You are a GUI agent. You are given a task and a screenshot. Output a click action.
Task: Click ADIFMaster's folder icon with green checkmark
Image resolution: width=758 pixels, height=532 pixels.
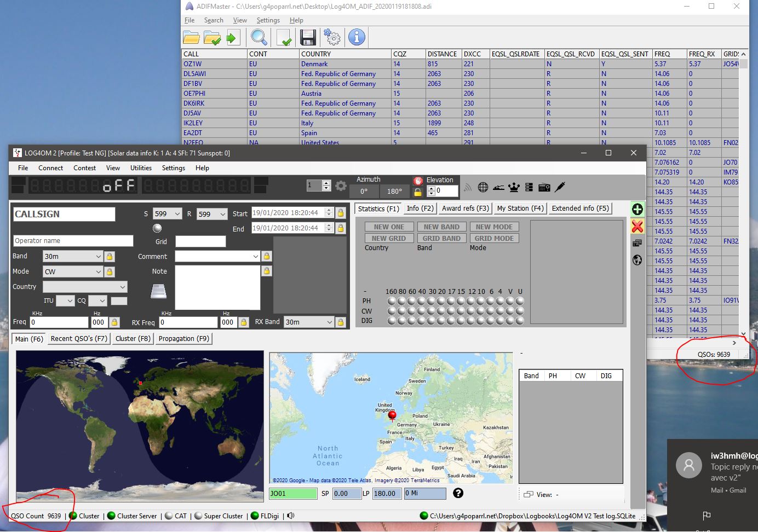tap(212, 37)
